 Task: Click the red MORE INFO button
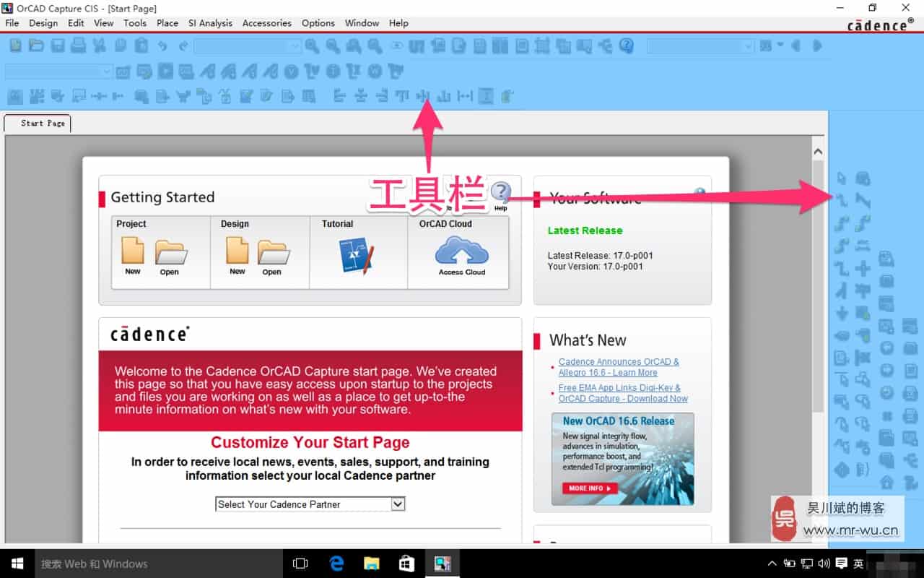(590, 488)
